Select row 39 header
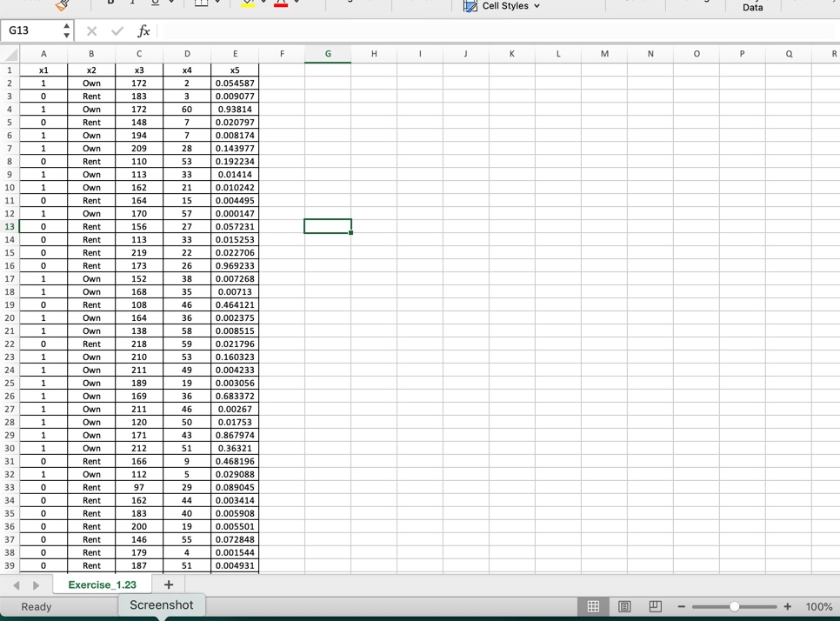The height and width of the screenshot is (621, 840). pyautogui.click(x=10, y=566)
